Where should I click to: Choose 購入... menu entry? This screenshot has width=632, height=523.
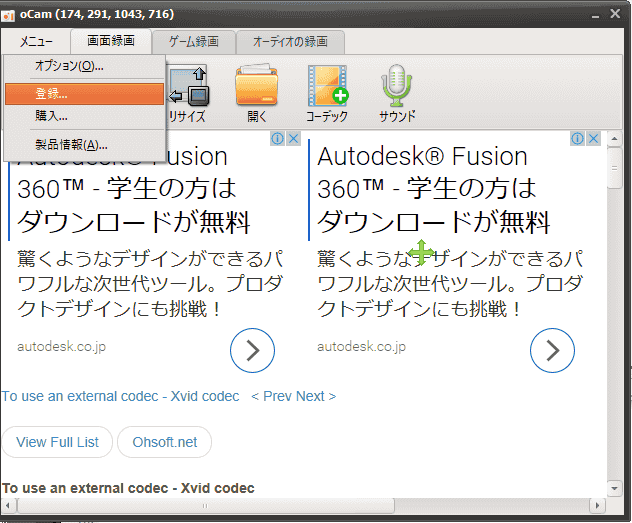(85, 116)
